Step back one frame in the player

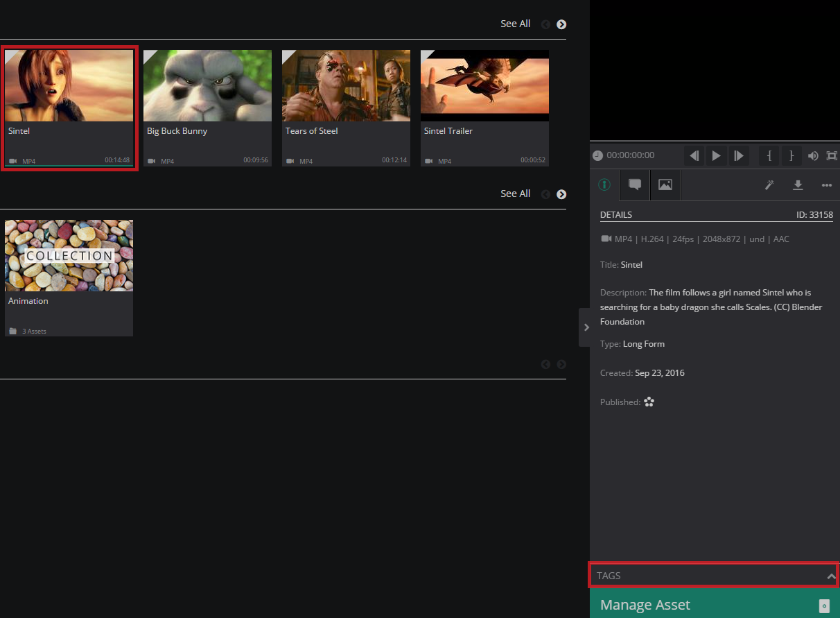694,155
